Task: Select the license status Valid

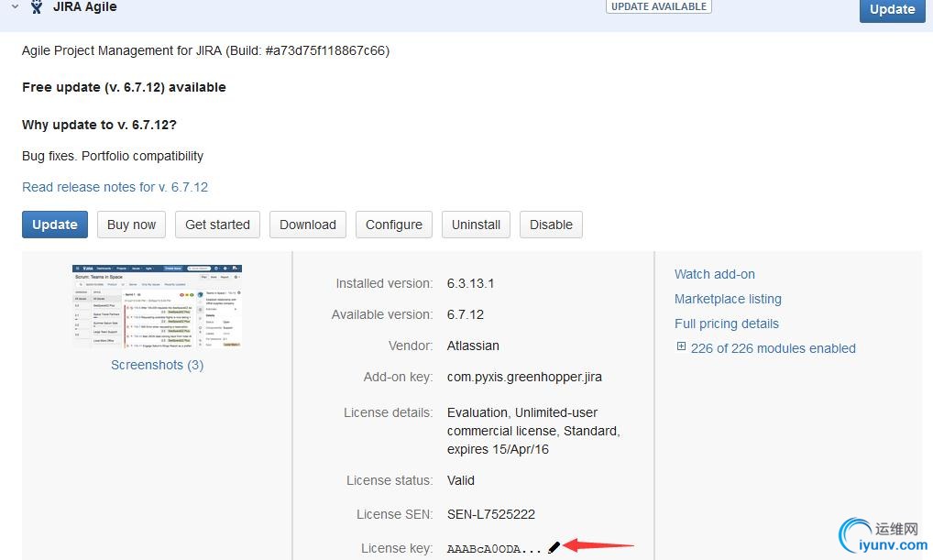Action: pos(461,480)
